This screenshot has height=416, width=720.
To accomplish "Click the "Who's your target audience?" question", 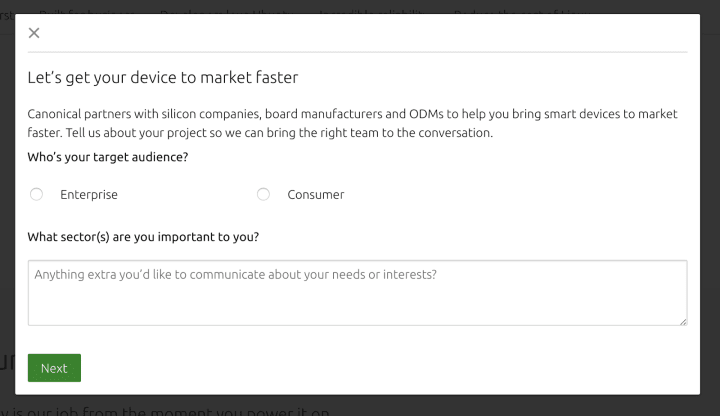I will pos(108,157).
